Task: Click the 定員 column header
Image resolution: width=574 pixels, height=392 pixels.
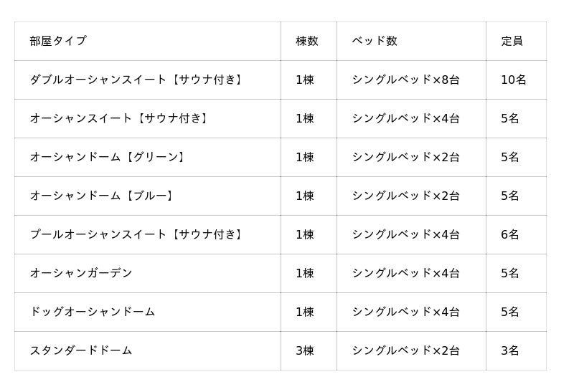Action: (512, 41)
